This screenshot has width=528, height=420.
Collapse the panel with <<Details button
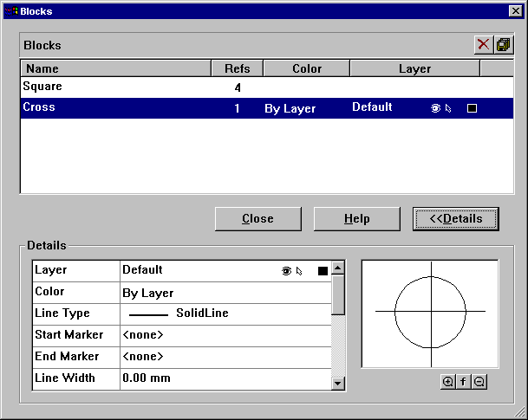coord(455,219)
